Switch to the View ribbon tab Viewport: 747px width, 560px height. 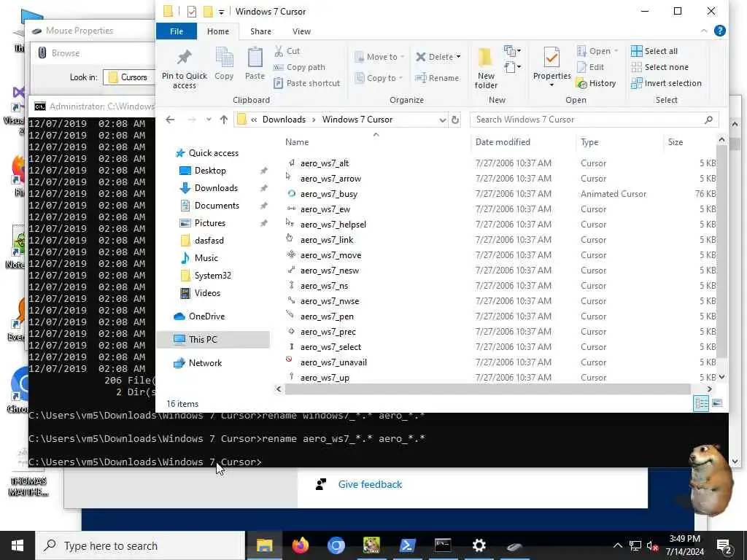[x=301, y=31]
